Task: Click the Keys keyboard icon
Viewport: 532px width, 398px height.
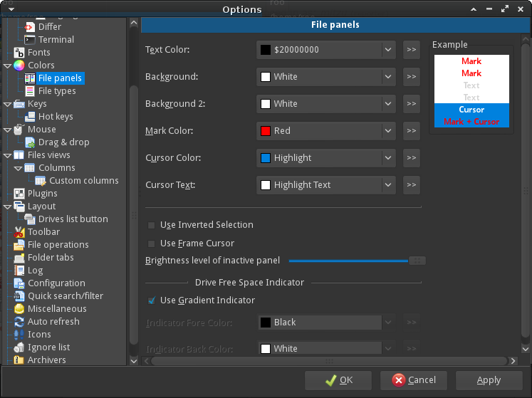Action: pos(19,104)
